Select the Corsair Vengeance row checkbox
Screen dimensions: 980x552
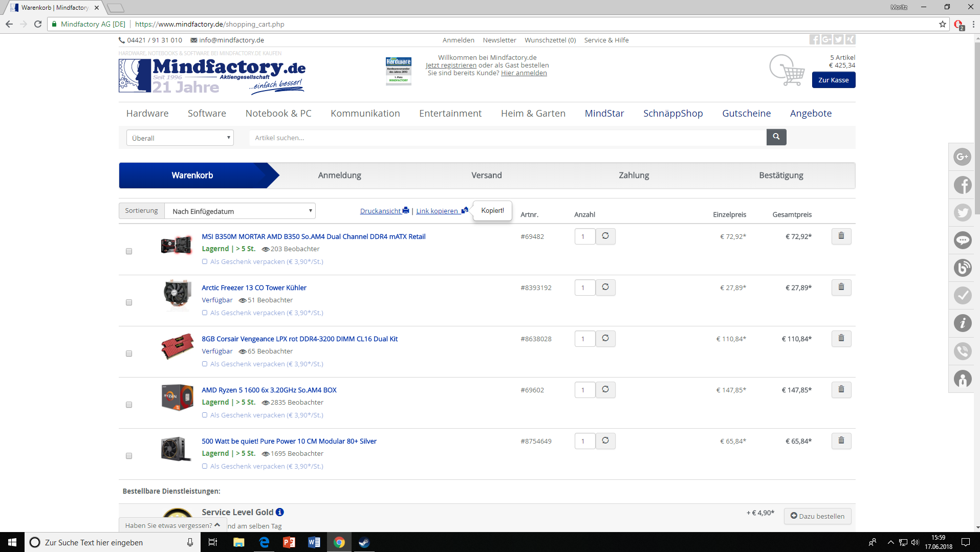129,354
